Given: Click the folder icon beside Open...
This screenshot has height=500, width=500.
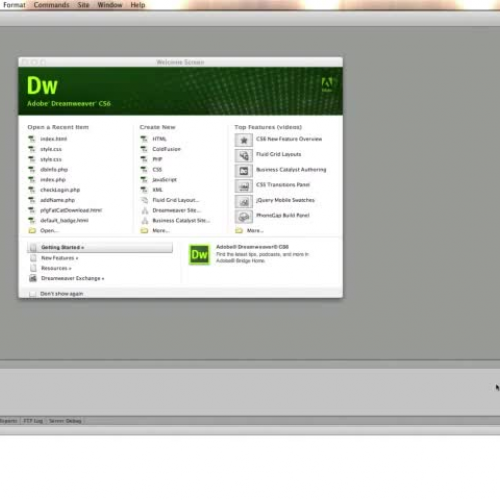Looking at the screenshot, I should point(32,230).
